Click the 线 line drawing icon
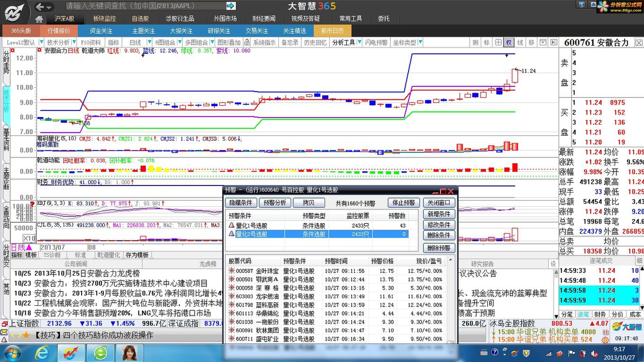Screen dimensions: 644x362 pyautogui.click(x=520, y=42)
